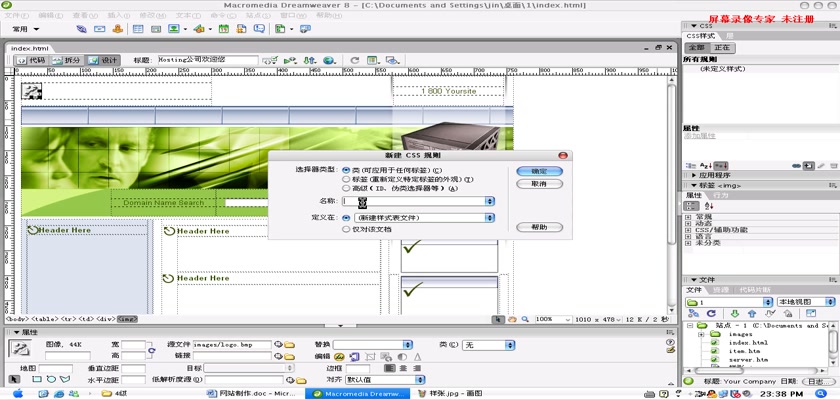Select Class selector type radio button
This screenshot has width=840, height=400.
point(346,170)
